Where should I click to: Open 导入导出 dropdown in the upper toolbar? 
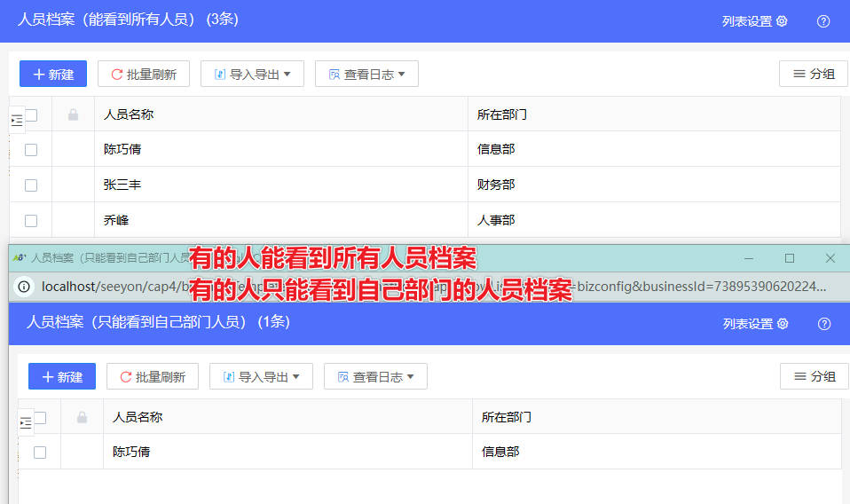252,75
